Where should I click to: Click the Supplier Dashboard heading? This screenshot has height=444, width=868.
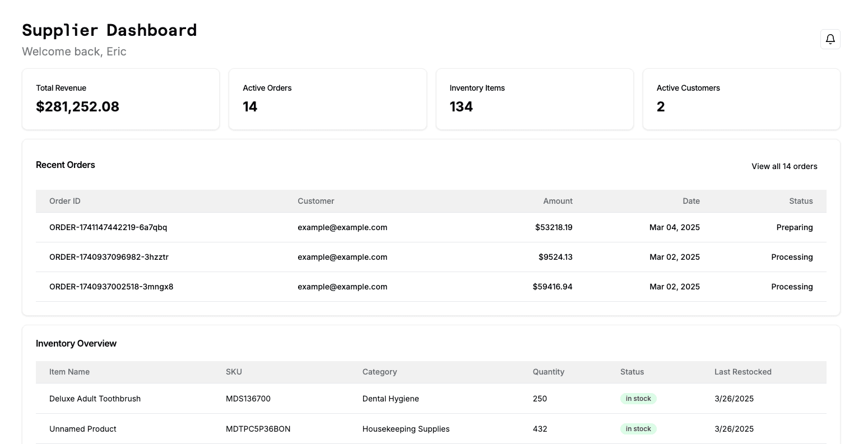point(109,30)
